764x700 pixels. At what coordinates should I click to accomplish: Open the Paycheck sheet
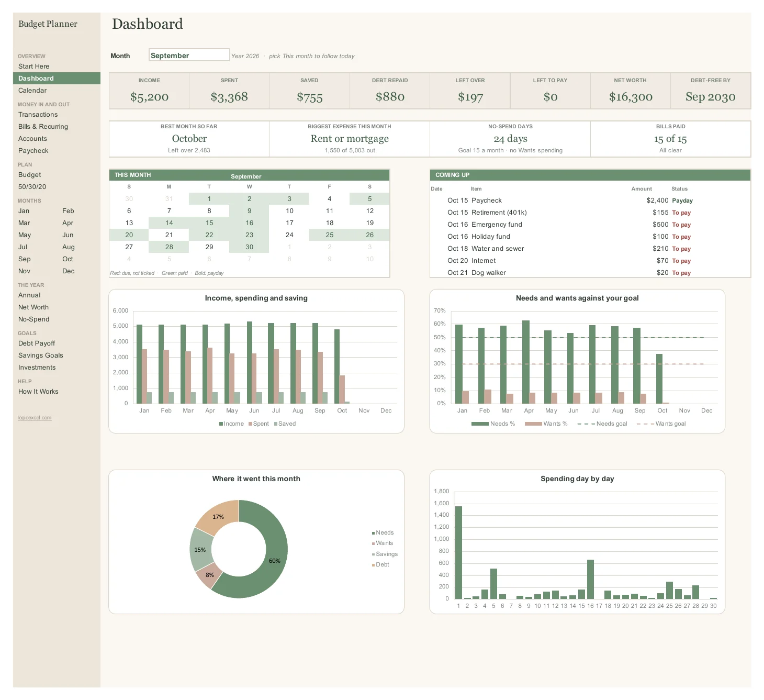pyautogui.click(x=33, y=151)
